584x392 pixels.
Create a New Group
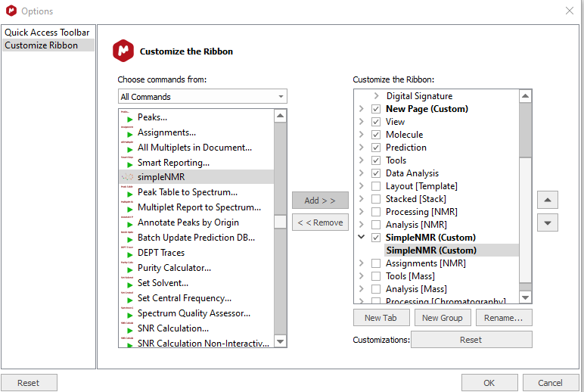(x=443, y=318)
